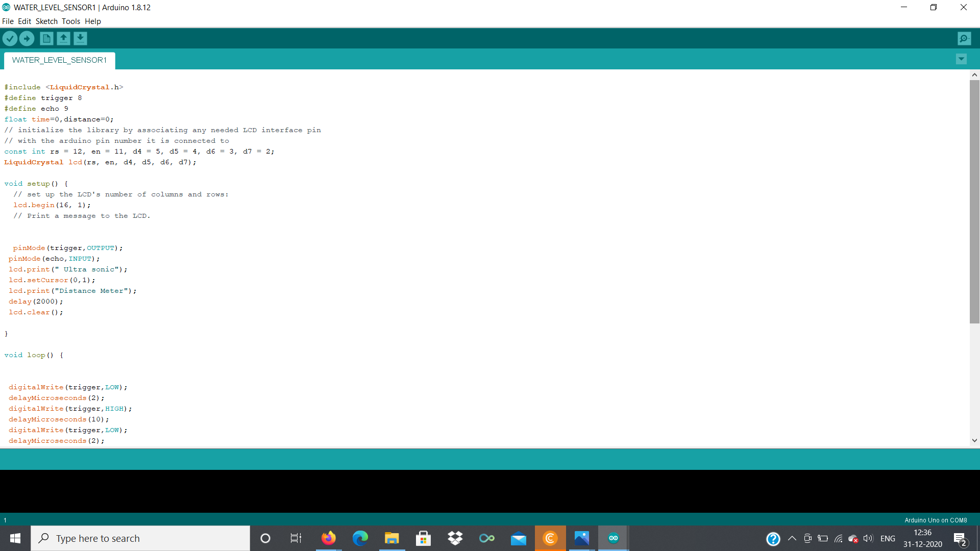Click the 'LiquidCrystal lcd(rs, en...' line
The height and width of the screenshot is (551, 980).
[101, 162]
